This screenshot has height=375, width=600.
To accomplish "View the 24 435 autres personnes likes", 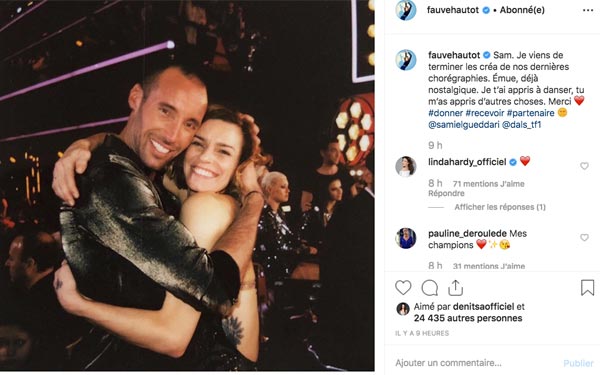I will [x=468, y=318].
